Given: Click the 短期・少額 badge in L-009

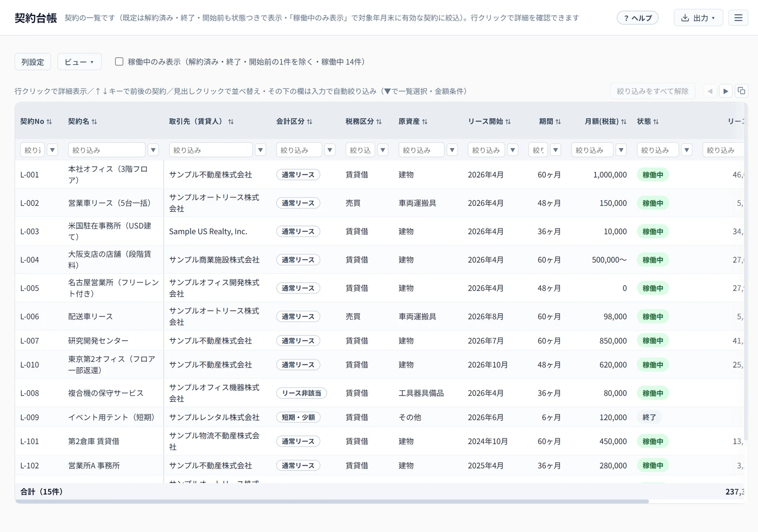Looking at the screenshot, I should tap(298, 417).
